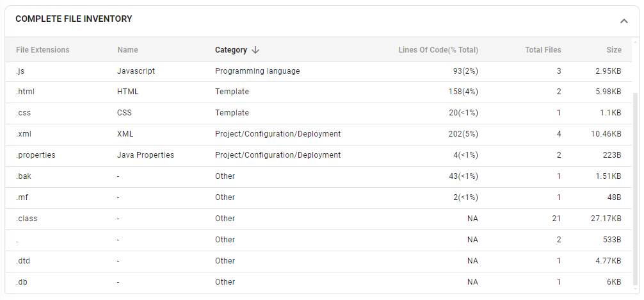Sort by File Extensions column header
The image size is (644, 300).
click(42, 50)
